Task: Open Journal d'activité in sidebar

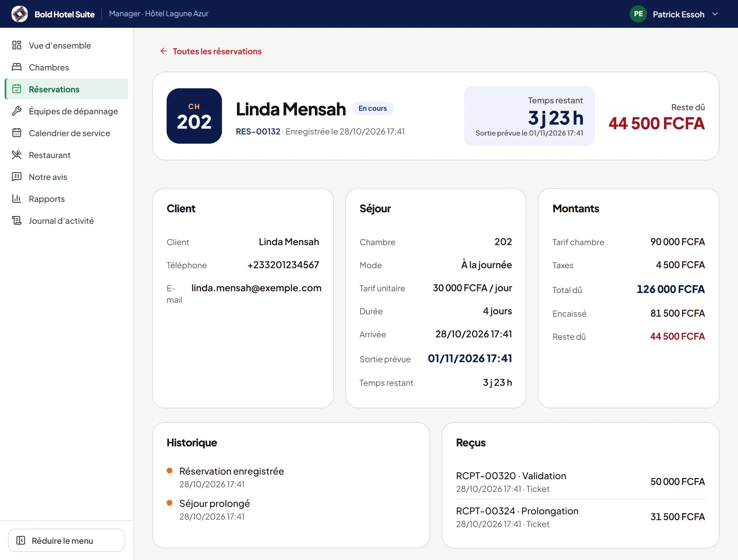Action: (67, 221)
